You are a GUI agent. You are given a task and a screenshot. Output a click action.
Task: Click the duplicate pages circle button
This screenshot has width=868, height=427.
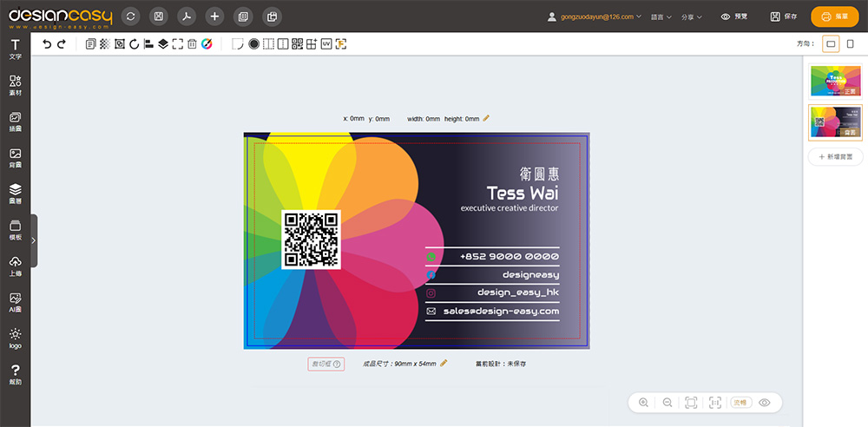(x=271, y=16)
